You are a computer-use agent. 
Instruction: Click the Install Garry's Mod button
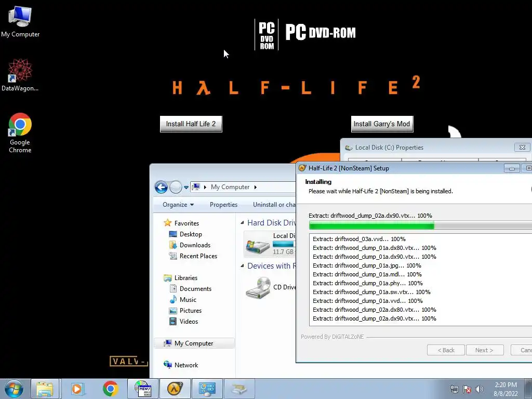pos(382,124)
